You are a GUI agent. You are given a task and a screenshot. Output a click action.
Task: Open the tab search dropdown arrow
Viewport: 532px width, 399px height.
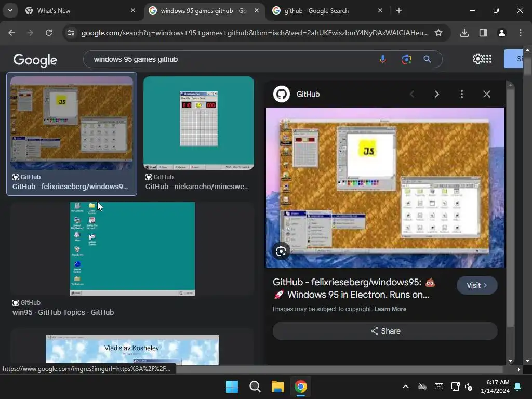(10, 10)
